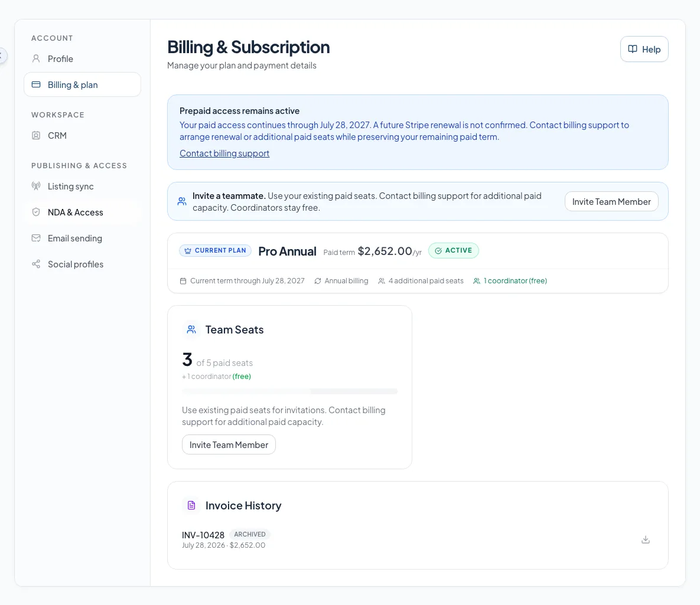
Task: Click the people icon in invite banner
Action: tap(182, 202)
